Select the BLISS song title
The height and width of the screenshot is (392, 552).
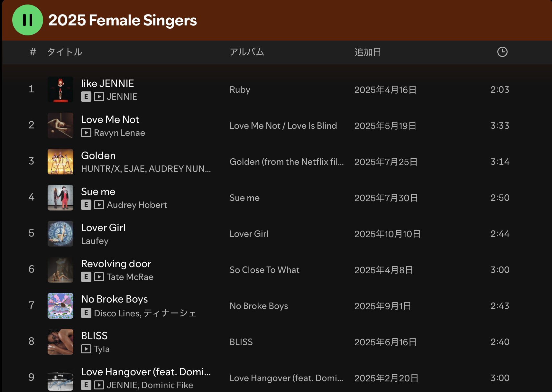[x=94, y=336]
